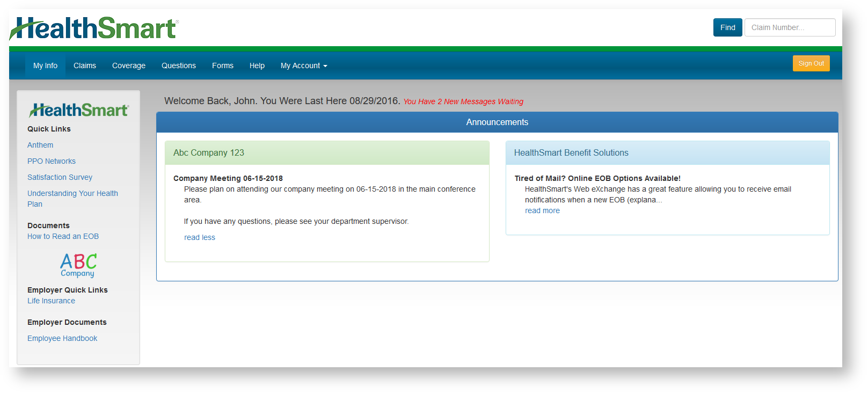Go to the My Info tab
This screenshot has width=868, height=393.
pyautogui.click(x=45, y=65)
